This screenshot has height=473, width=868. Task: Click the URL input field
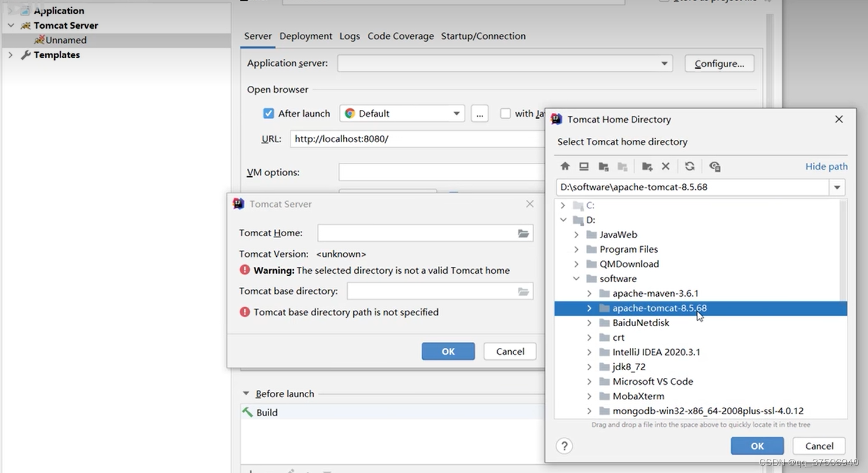tap(418, 139)
